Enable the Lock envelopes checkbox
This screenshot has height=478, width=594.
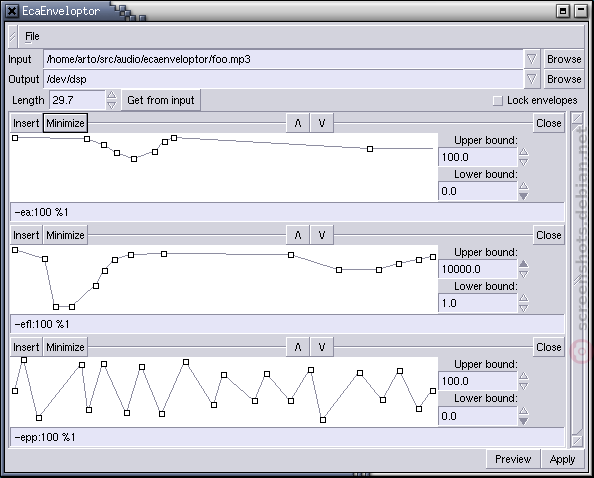tap(497, 101)
